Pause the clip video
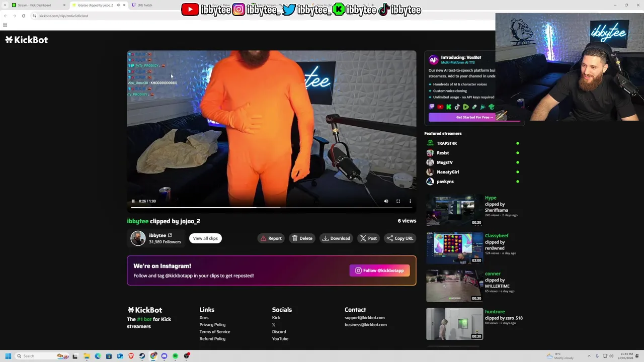 [x=133, y=201]
